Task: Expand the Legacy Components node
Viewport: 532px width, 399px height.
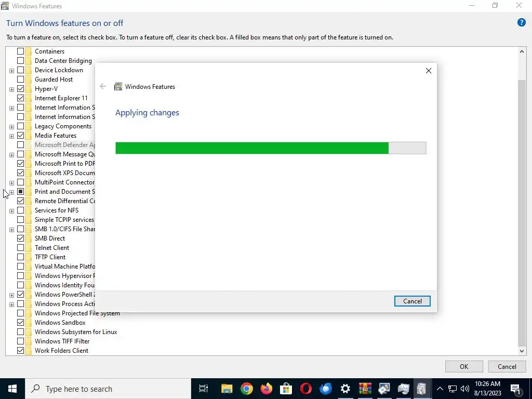Action: click(x=11, y=127)
